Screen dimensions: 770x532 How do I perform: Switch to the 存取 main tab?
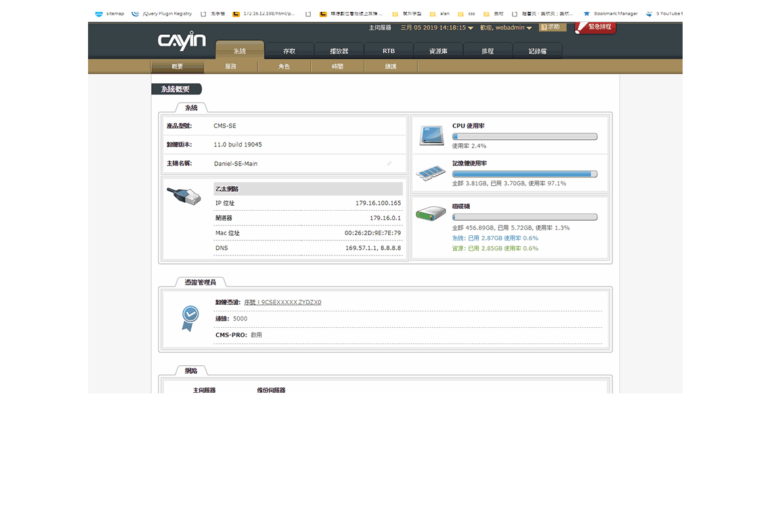coord(289,51)
